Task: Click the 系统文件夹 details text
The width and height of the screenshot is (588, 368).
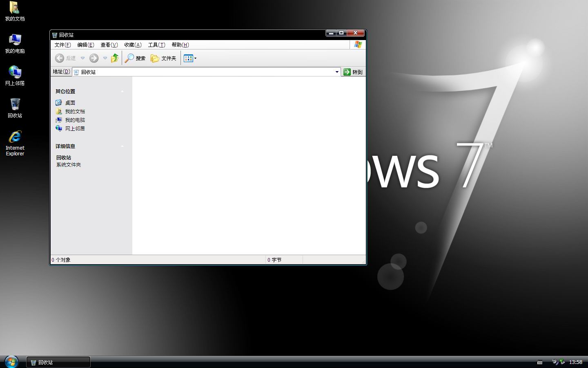Action: (x=69, y=165)
